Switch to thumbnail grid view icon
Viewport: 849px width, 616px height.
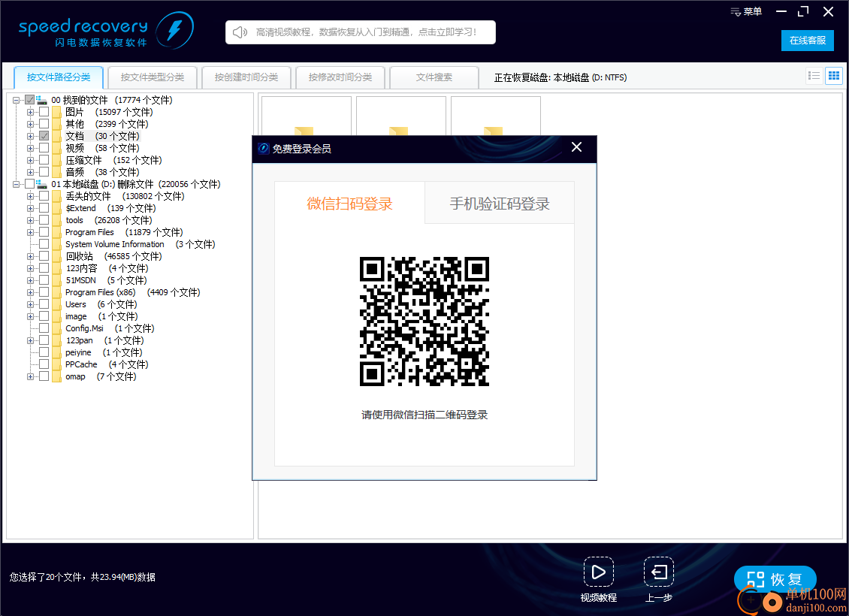point(834,76)
